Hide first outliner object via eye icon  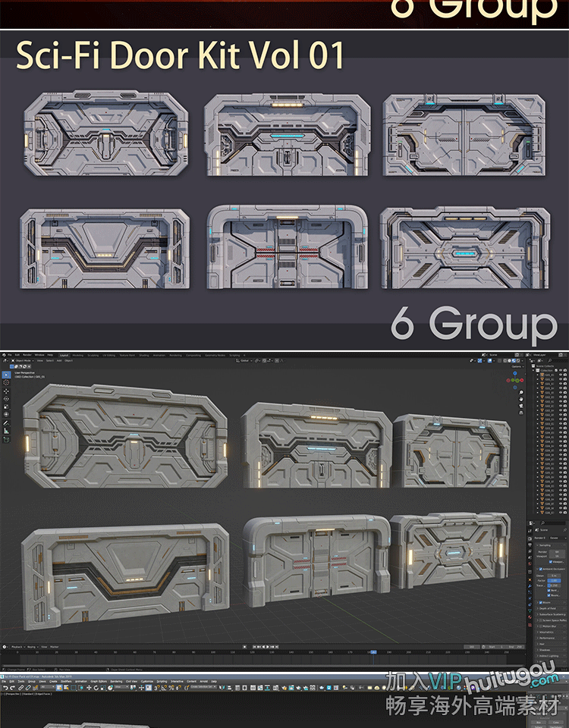[561, 375]
